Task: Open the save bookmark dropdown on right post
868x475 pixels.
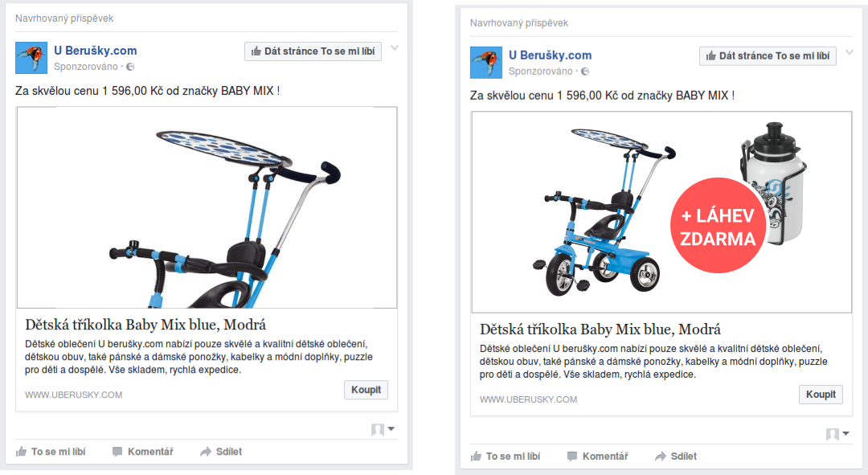Action: (x=838, y=434)
